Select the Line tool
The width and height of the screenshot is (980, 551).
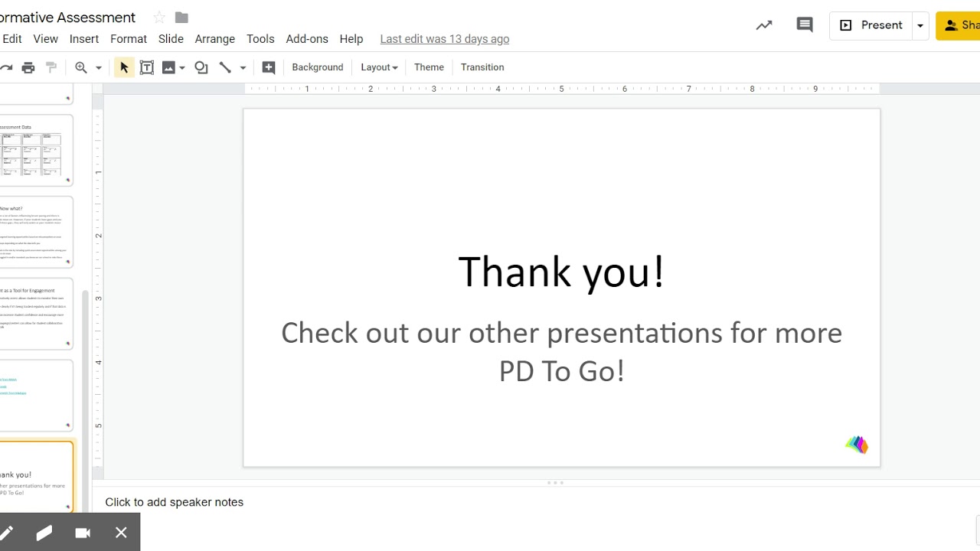[x=225, y=67]
